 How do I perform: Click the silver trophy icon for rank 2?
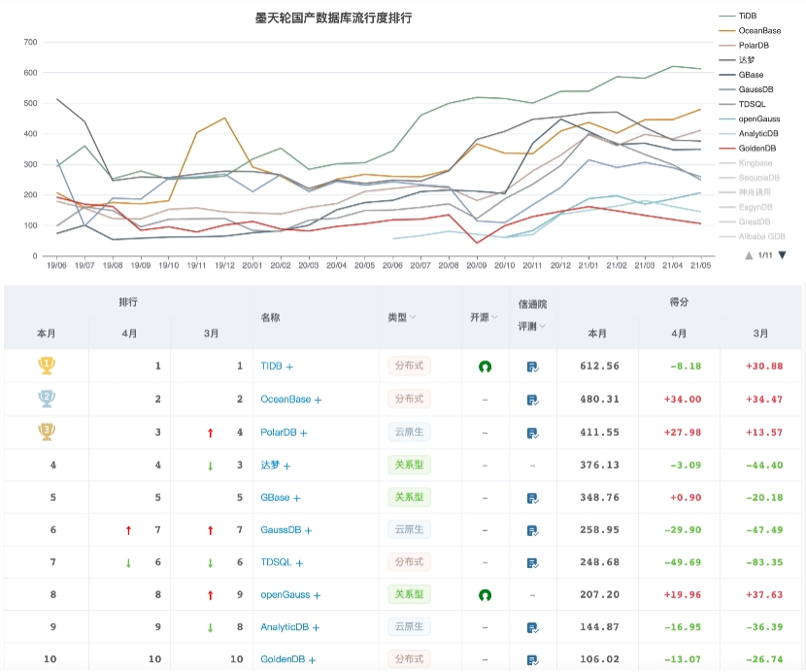click(47, 398)
